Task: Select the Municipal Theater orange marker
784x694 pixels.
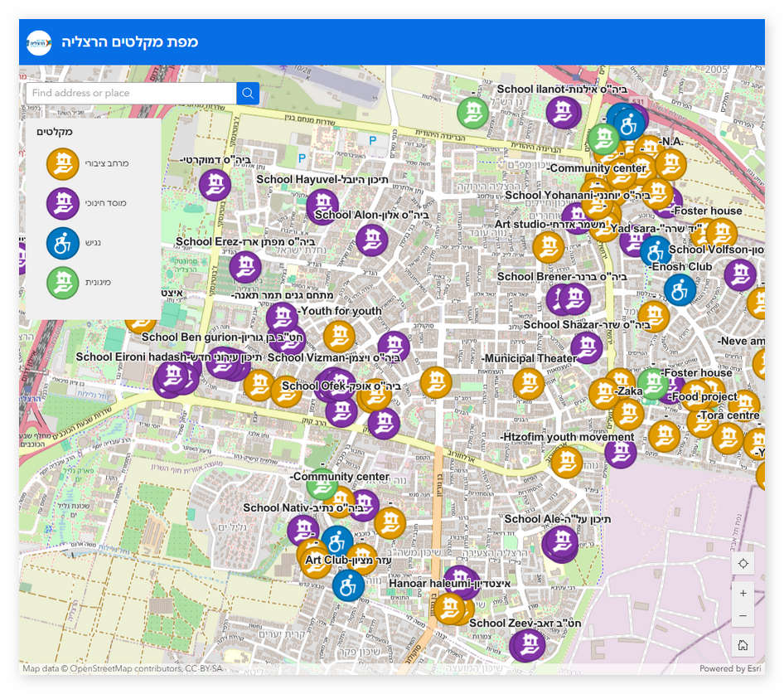Action: (529, 384)
